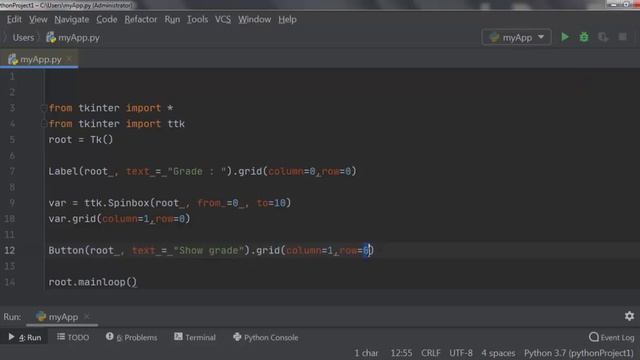Screen dimensions: 640x360
Task: Open the VCS menu
Action: (x=223, y=19)
